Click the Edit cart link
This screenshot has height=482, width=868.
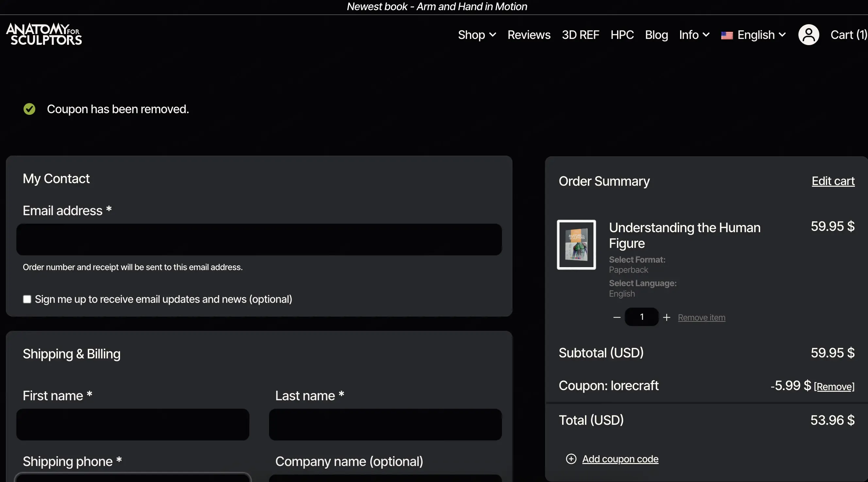pyautogui.click(x=833, y=181)
